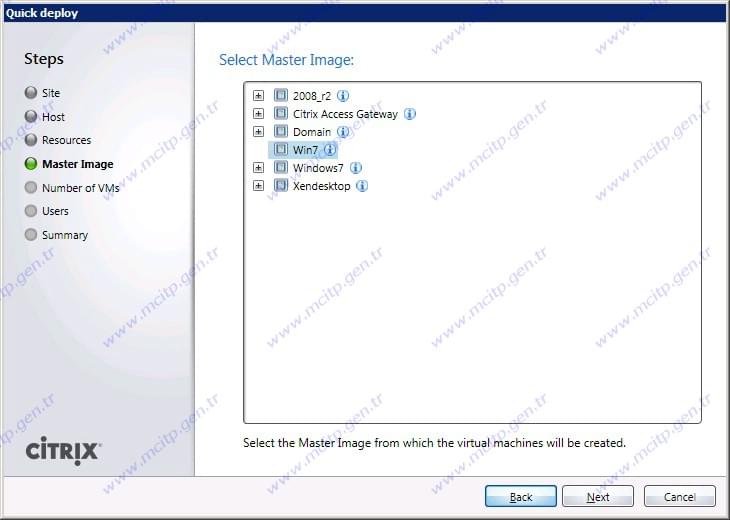
Task: Click the Steps heading
Action: click(44, 59)
